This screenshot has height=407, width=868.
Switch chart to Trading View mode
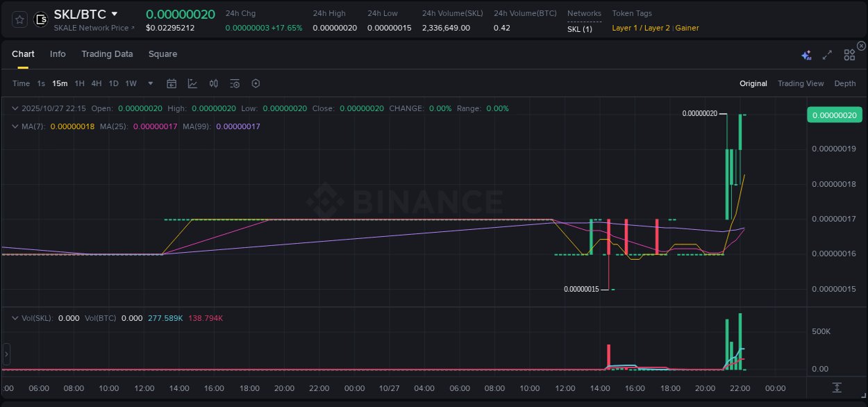pos(801,83)
